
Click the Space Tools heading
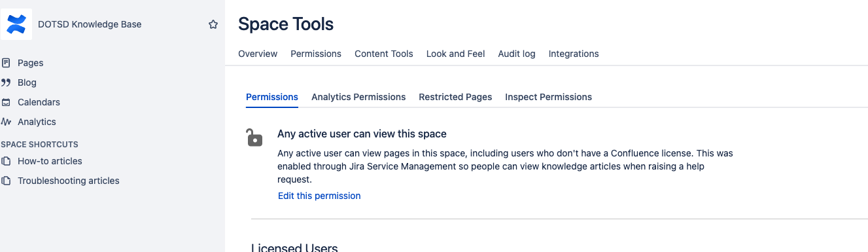(x=286, y=24)
